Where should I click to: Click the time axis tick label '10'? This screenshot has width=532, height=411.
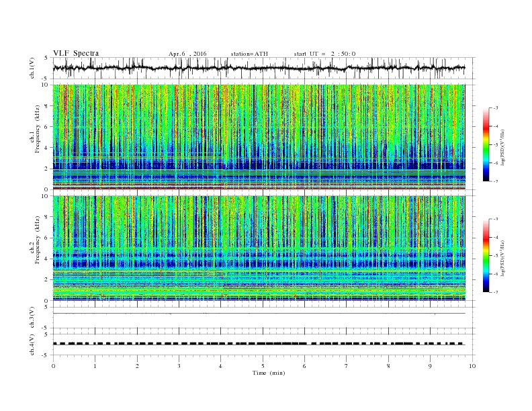pyautogui.click(x=472, y=366)
